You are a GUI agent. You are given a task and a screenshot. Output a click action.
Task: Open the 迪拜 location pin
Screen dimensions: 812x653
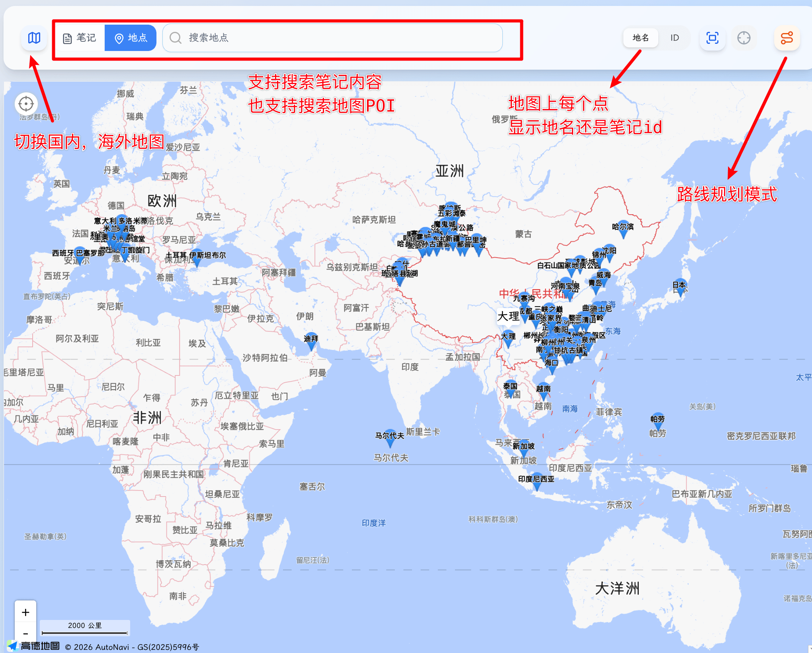[311, 342]
